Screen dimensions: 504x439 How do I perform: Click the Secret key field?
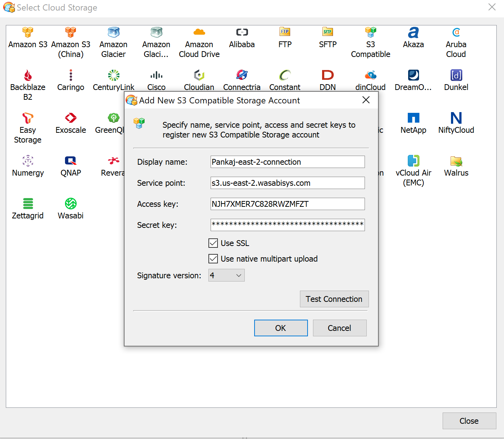pyautogui.click(x=288, y=225)
